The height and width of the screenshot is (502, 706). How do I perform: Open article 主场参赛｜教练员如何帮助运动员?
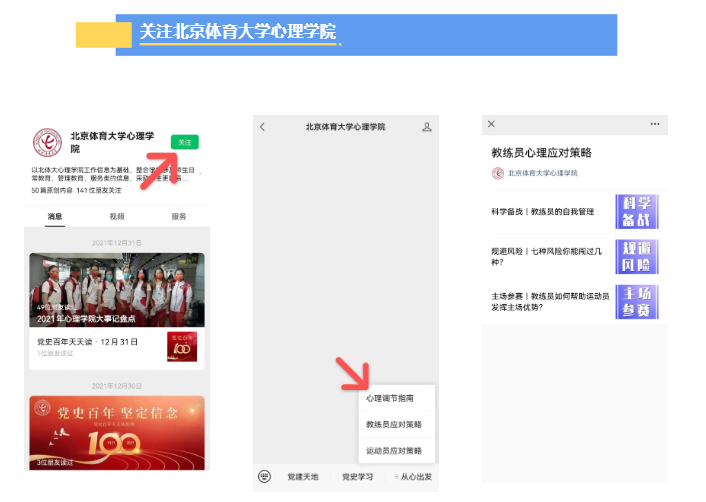pyautogui.click(x=550, y=302)
